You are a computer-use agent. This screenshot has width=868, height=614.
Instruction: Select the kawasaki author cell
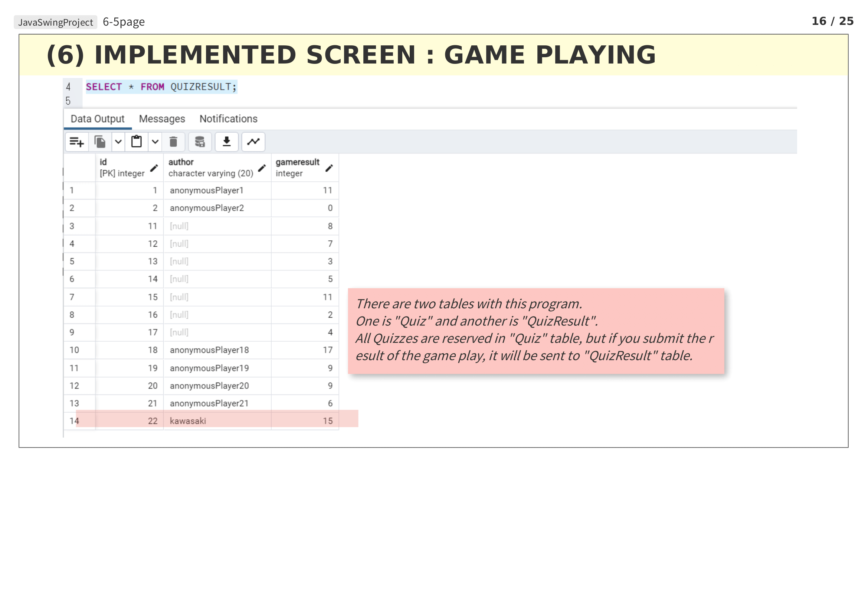point(188,421)
